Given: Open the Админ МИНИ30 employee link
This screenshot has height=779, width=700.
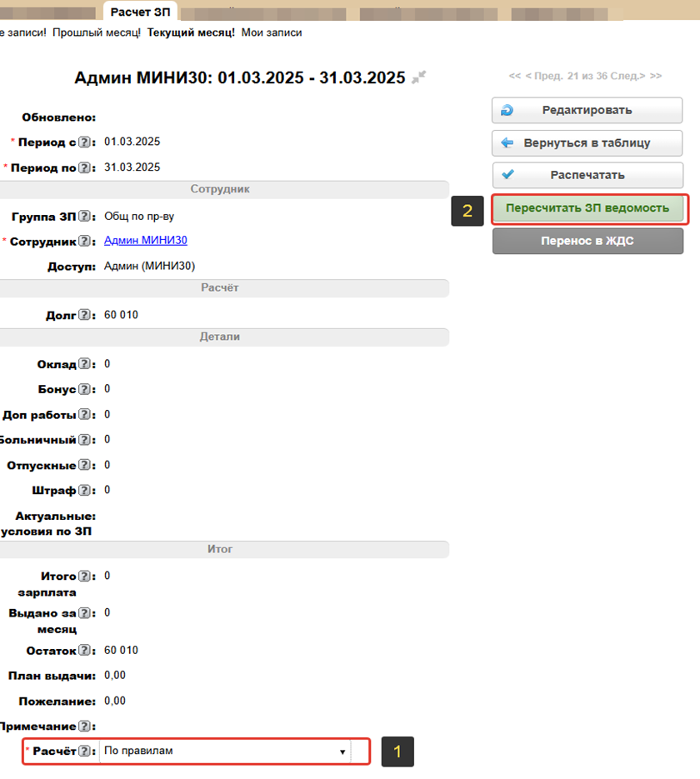Looking at the screenshot, I should tap(146, 241).
